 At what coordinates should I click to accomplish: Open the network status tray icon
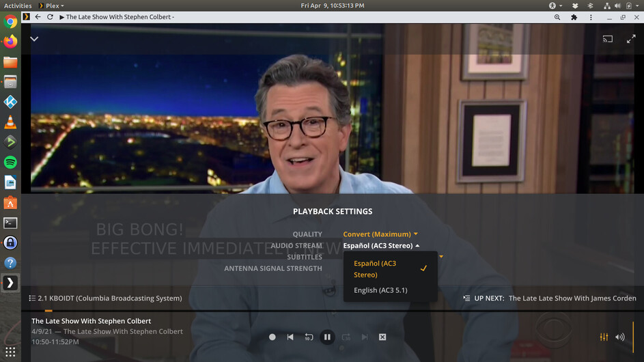(x=606, y=5)
